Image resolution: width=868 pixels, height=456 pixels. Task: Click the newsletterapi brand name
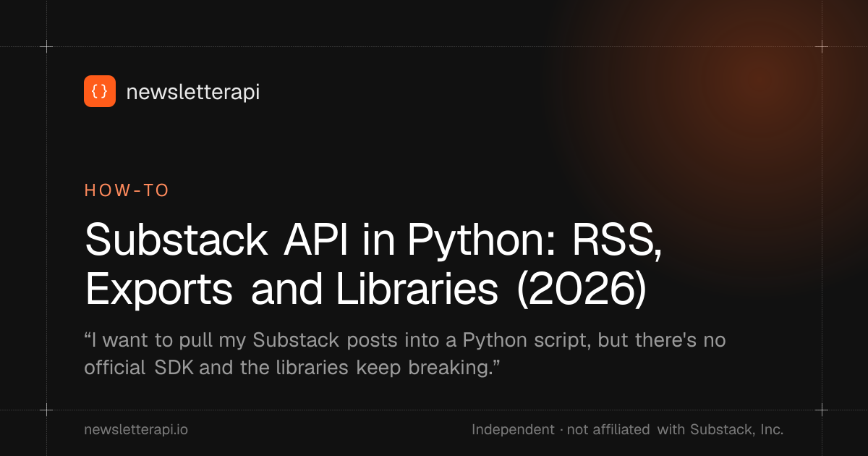(192, 92)
